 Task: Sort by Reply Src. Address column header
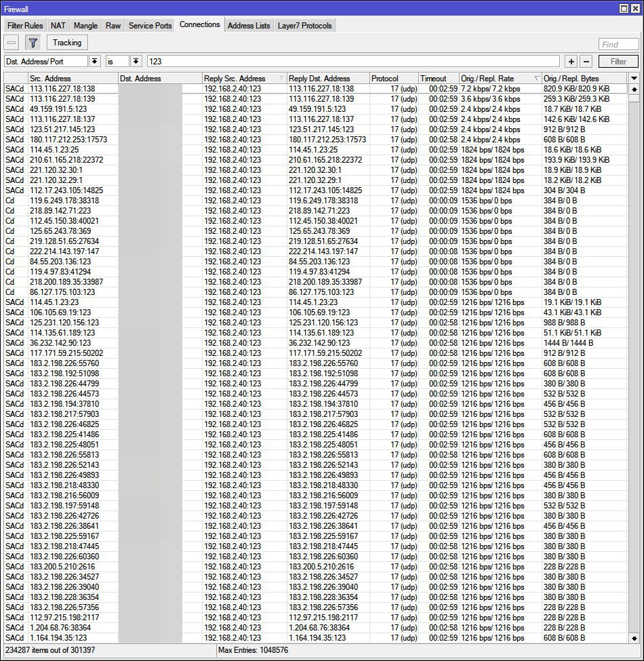244,79
